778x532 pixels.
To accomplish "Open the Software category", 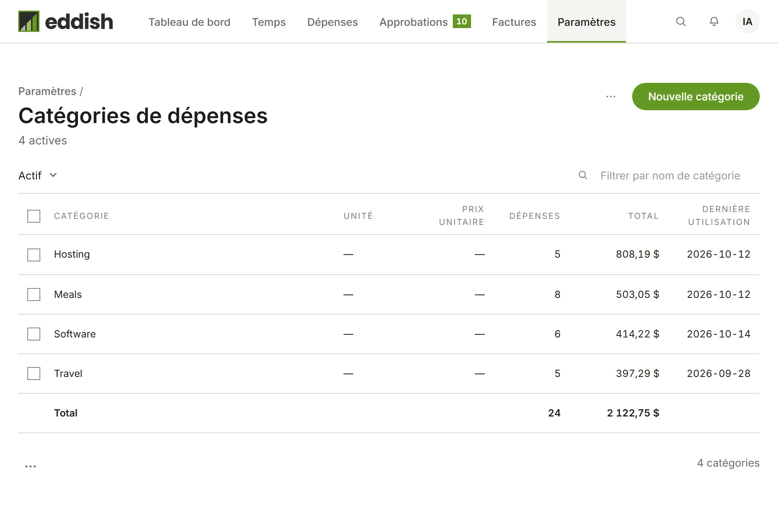I will (x=75, y=334).
